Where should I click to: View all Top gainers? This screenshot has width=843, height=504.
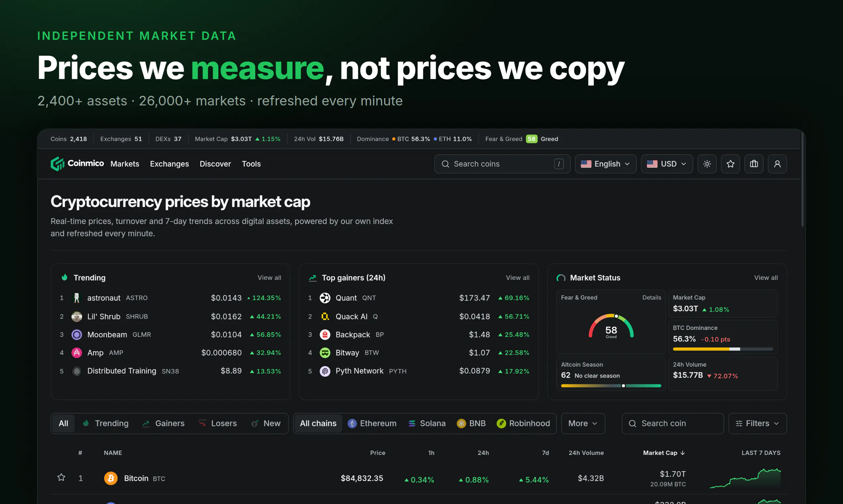click(517, 278)
